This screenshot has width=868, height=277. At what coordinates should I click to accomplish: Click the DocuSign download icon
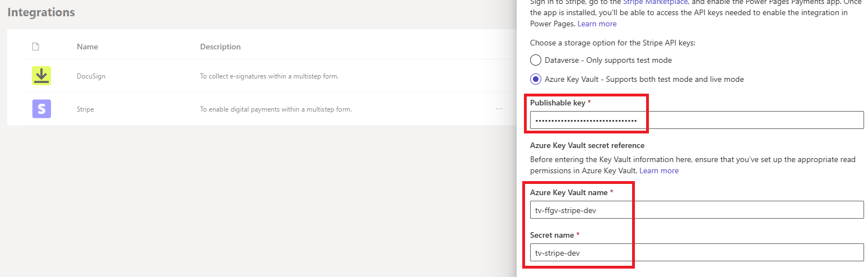41,76
